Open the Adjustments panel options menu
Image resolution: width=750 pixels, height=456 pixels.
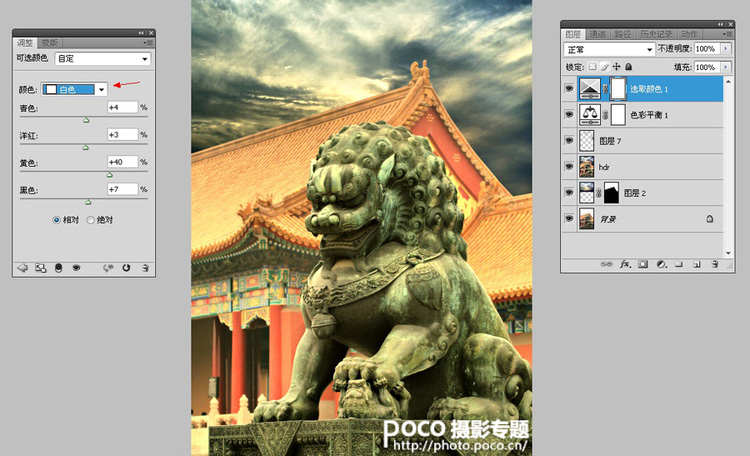coord(148,43)
